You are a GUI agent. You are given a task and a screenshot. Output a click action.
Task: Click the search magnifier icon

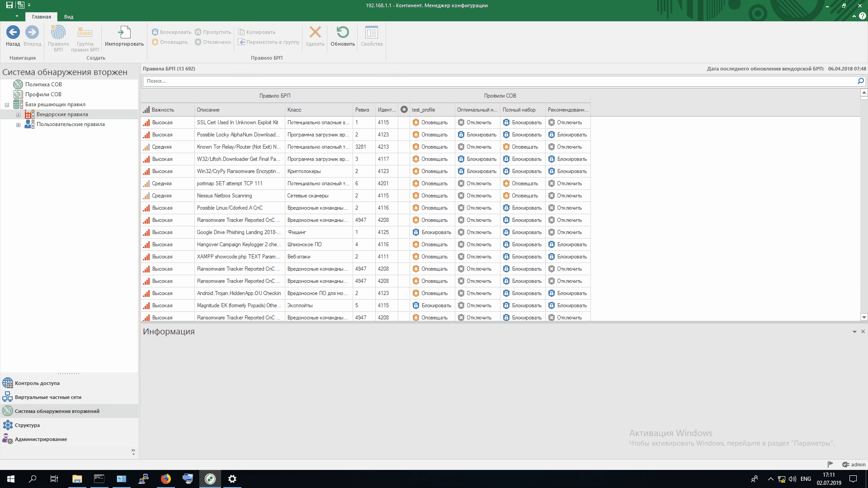(x=860, y=81)
